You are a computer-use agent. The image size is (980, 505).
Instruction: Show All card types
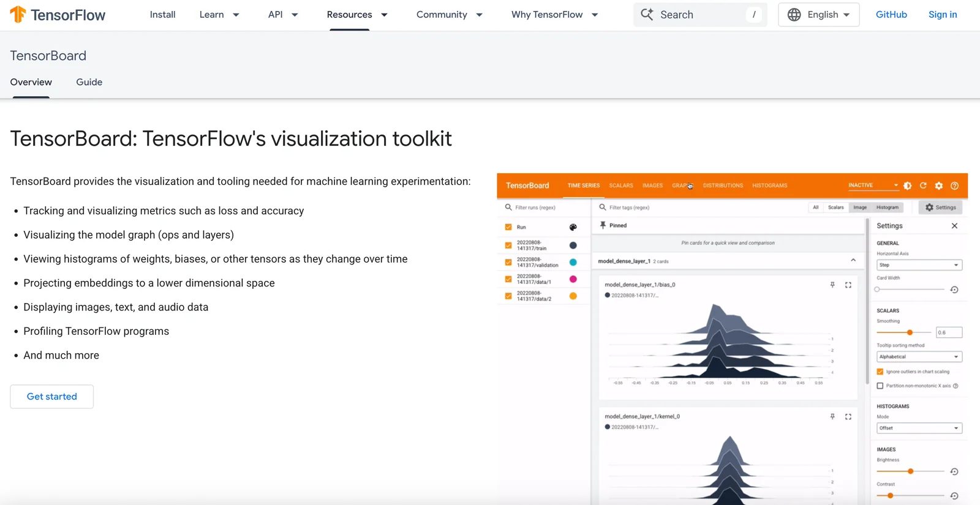point(816,208)
